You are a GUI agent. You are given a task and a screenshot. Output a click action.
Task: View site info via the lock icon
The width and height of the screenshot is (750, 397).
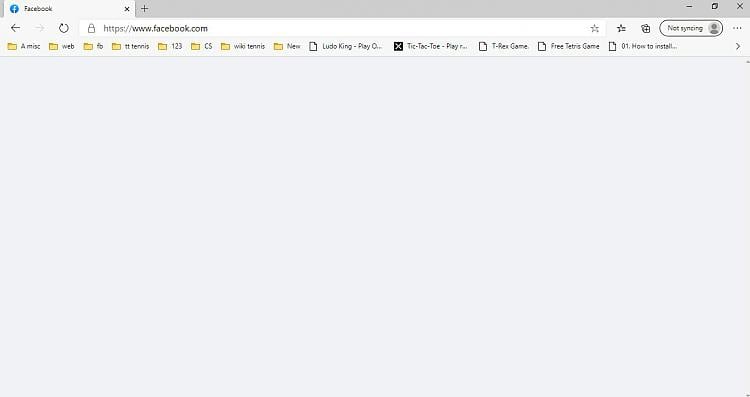point(91,28)
